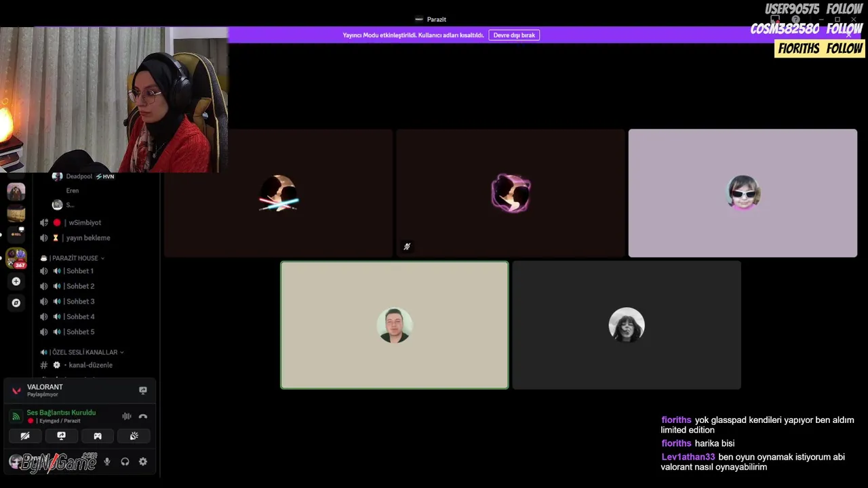868x488 pixels.
Task: Focus the lavender tile with sunglasses avatar
Action: 743,193
